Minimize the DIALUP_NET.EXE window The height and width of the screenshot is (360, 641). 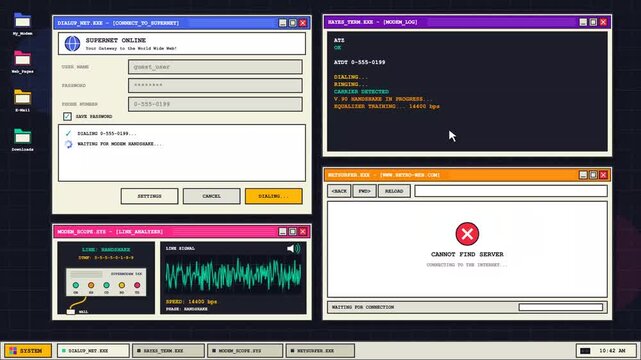[x=282, y=23]
